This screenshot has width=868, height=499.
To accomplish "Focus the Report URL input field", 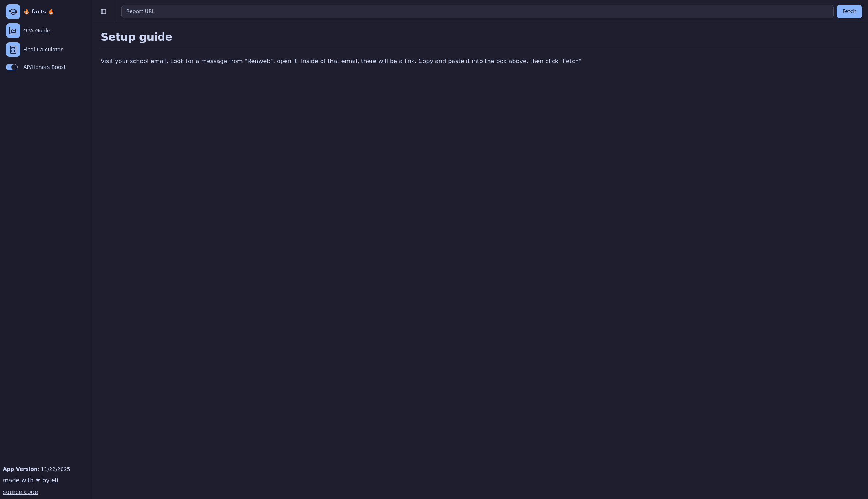I will [x=477, y=12].
